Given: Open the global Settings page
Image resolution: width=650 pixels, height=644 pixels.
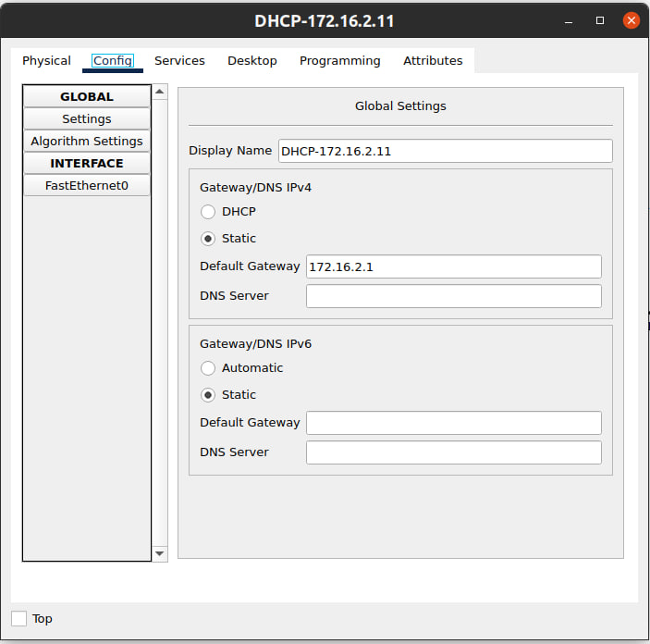Looking at the screenshot, I should pyautogui.click(x=87, y=119).
